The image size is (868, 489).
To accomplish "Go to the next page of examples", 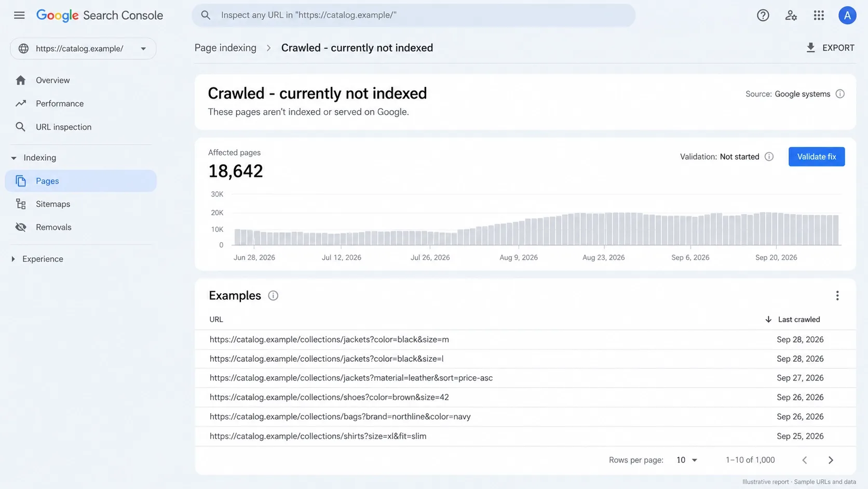I will (831, 460).
